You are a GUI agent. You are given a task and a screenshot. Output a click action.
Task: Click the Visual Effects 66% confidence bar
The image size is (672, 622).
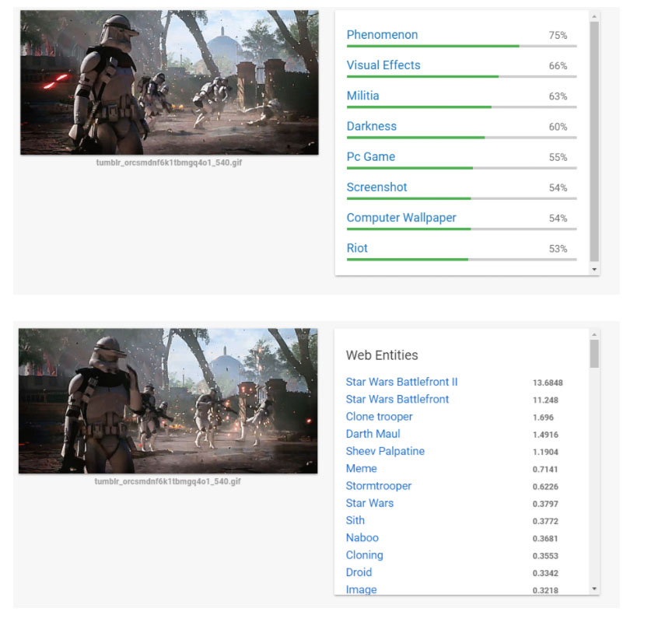pyautogui.click(x=461, y=76)
